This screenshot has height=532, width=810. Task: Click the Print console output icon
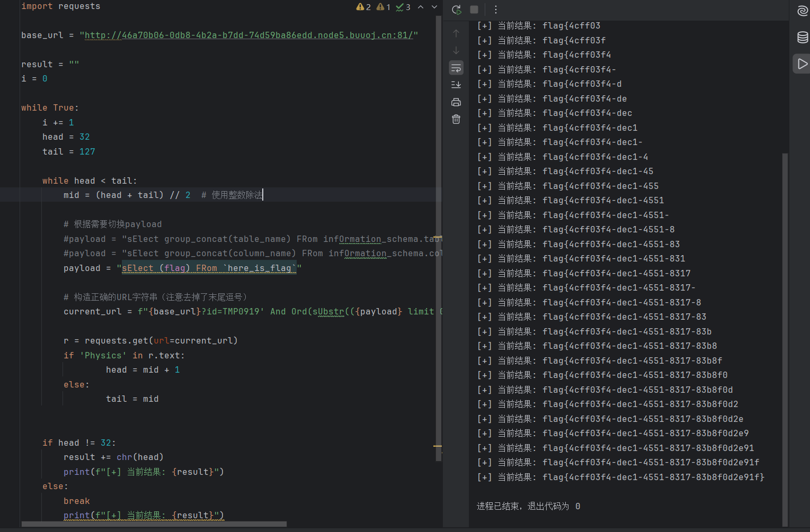(x=456, y=102)
